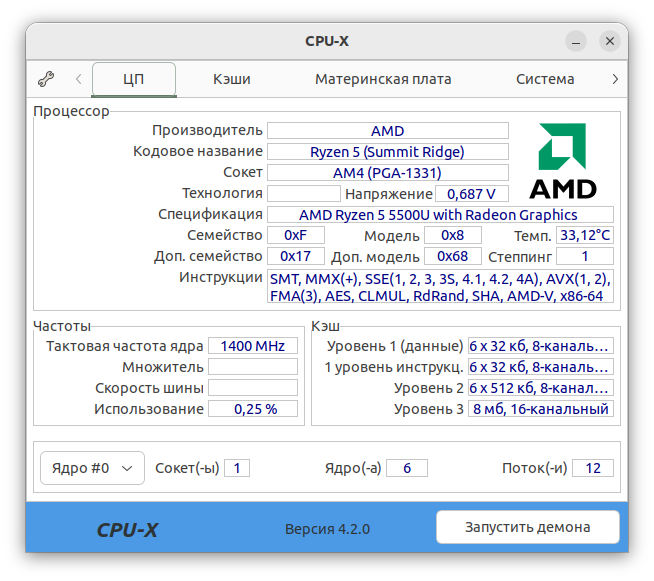Click the Использование value 0,25 %
Screen dimensions: 654x581
[253, 409]
